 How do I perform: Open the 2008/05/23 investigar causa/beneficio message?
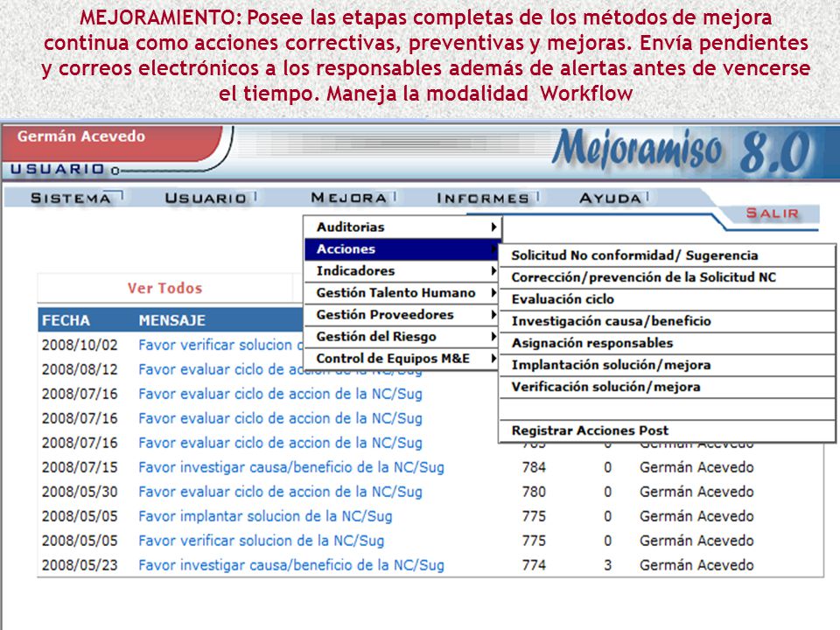(x=291, y=565)
